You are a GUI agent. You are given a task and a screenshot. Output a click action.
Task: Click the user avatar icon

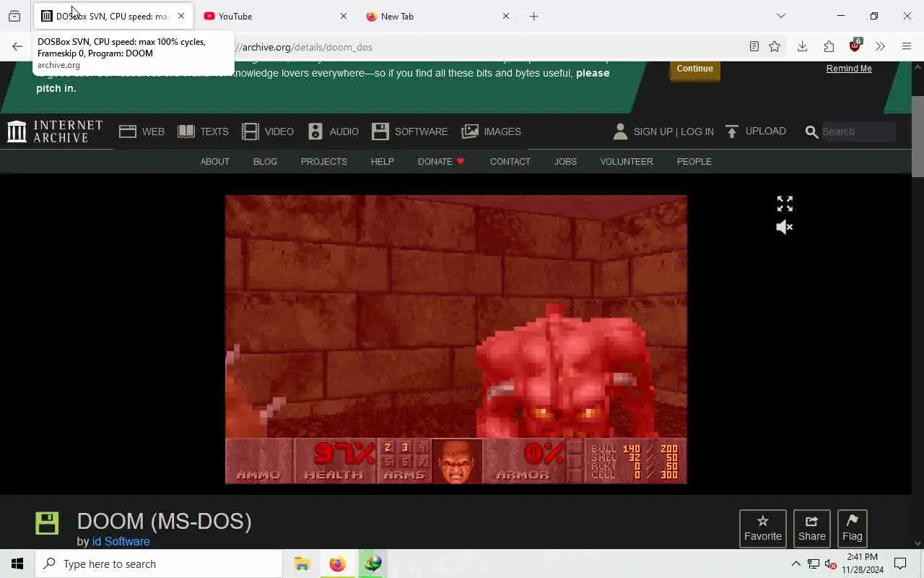[620, 131]
